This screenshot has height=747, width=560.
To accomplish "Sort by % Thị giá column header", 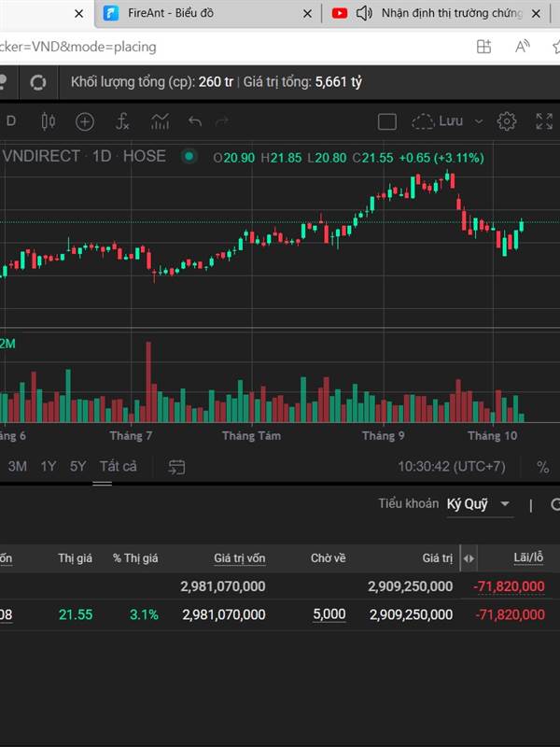I will [135, 558].
